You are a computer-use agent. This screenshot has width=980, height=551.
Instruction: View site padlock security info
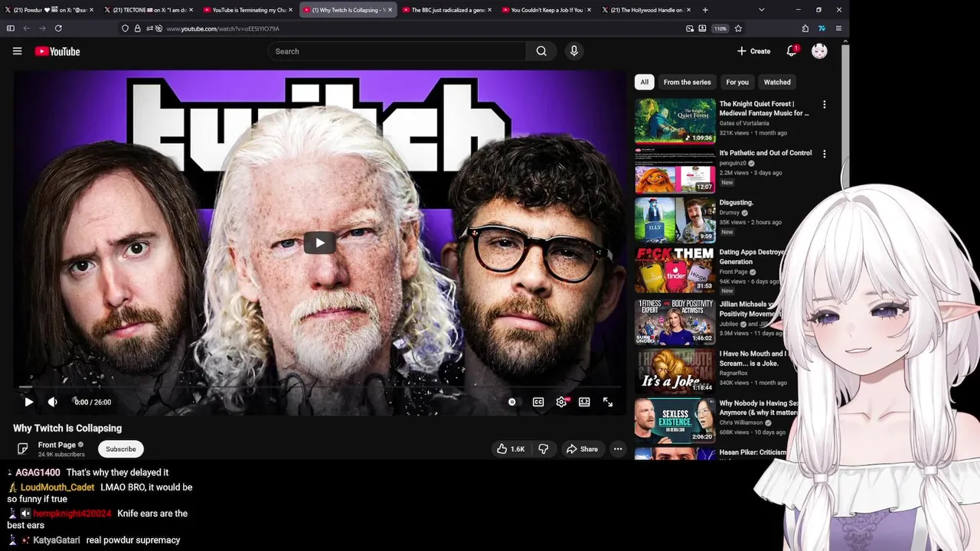137,28
